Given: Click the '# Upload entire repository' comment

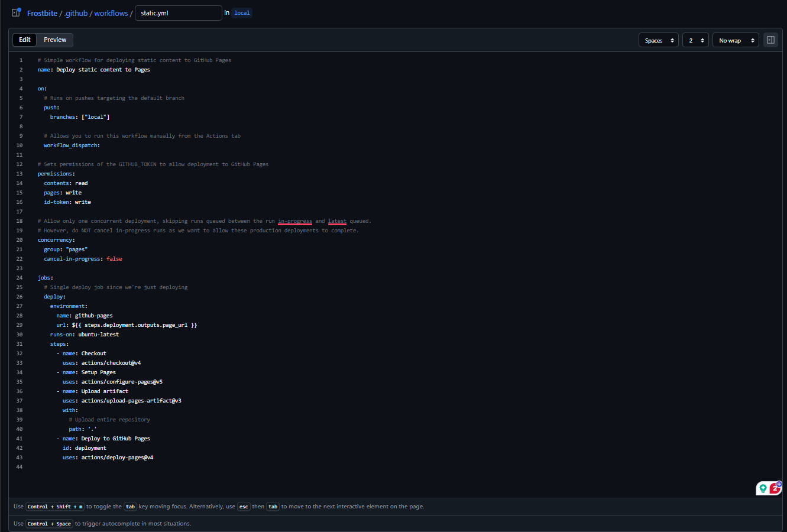Looking at the screenshot, I should tap(109, 420).
